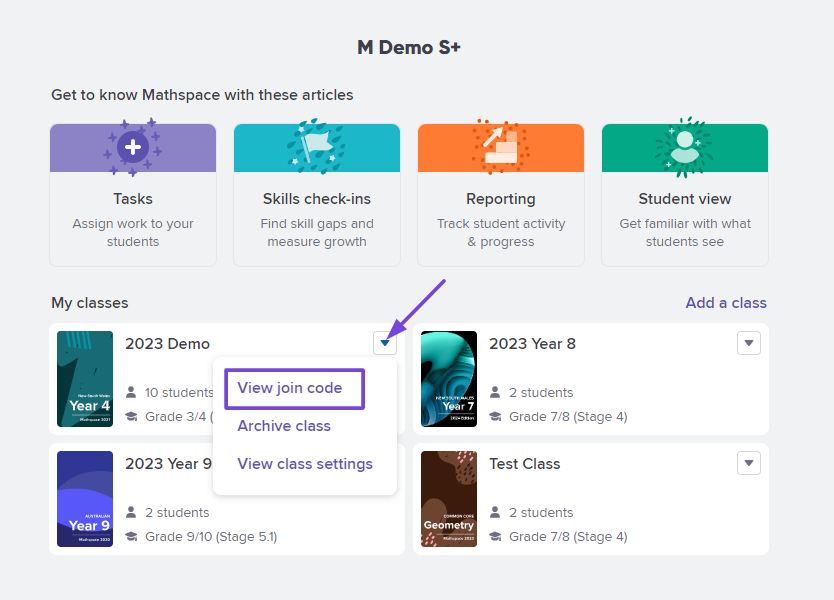Click student count icon in 2023 Year 8
This screenshot has height=600, width=834.
pyautogui.click(x=495, y=393)
